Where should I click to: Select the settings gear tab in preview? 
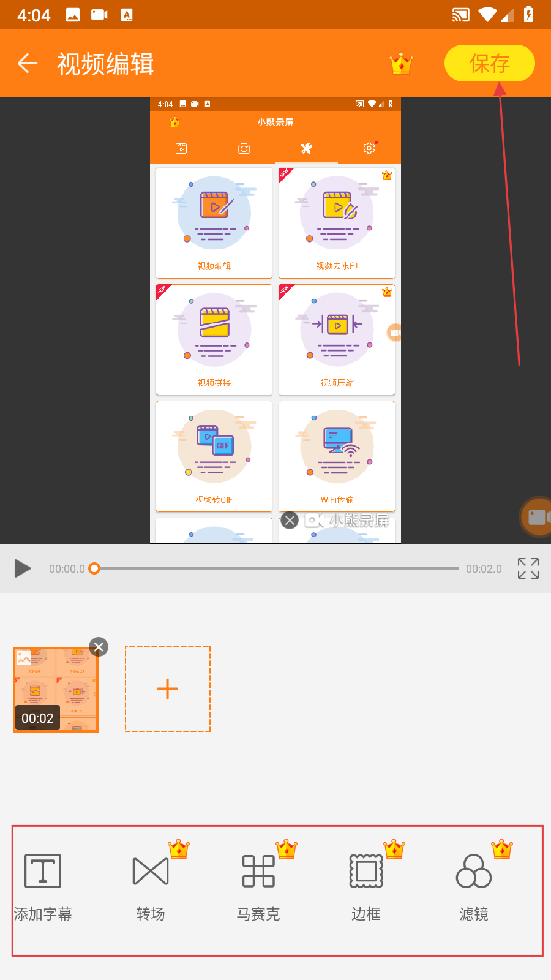369,148
